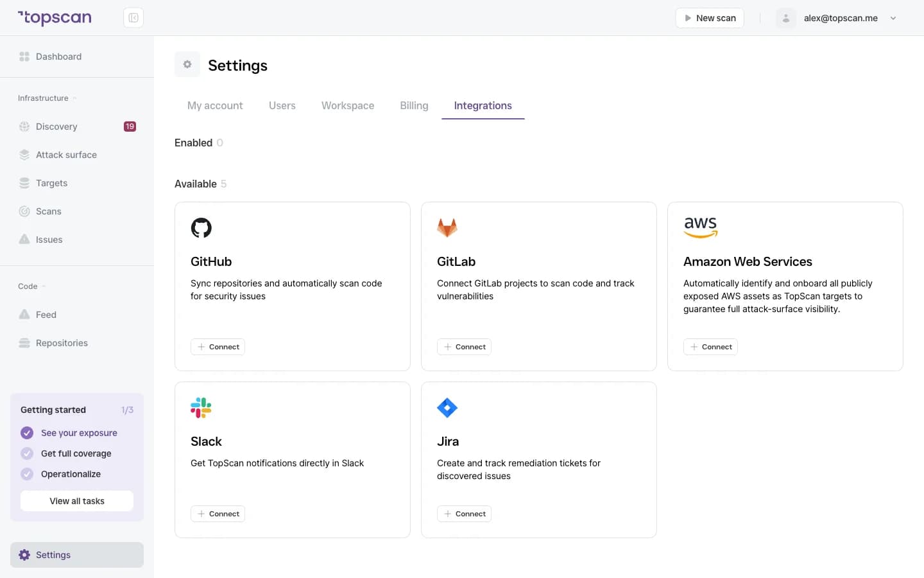Switch to the Users tab

point(282,105)
